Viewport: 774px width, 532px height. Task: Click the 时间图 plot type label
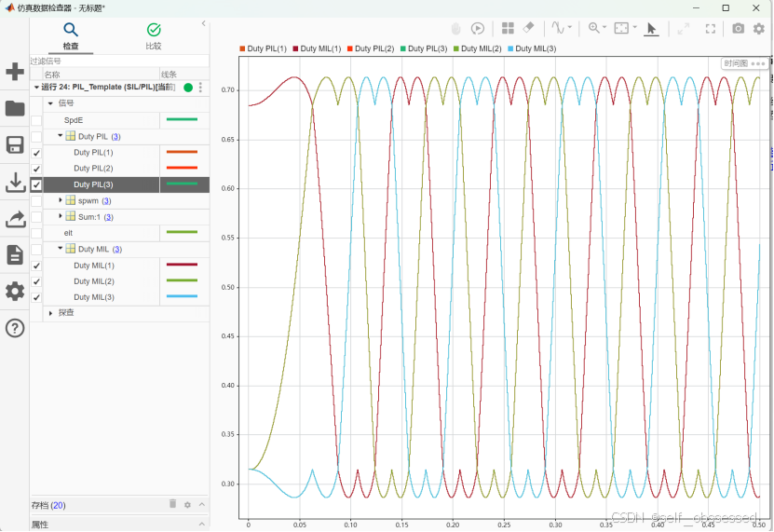coord(736,63)
